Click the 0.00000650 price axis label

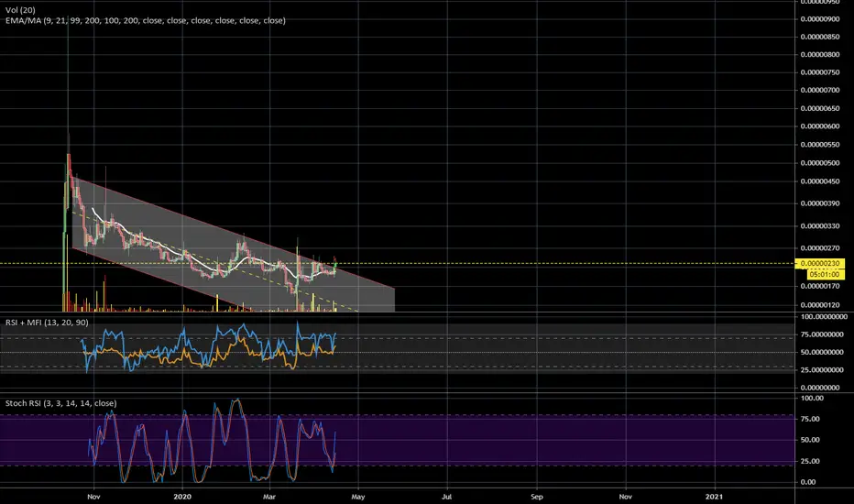pyautogui.click(x=820, y=108)
